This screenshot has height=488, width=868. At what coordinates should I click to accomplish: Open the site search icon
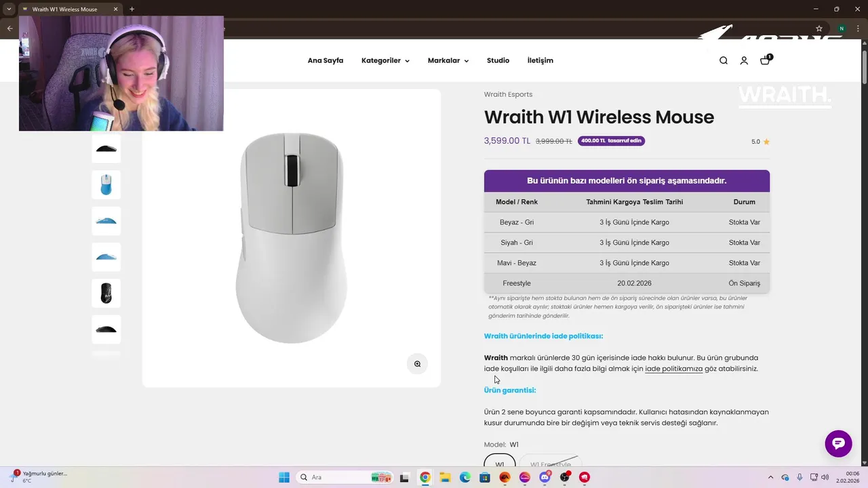click(724, 60)
